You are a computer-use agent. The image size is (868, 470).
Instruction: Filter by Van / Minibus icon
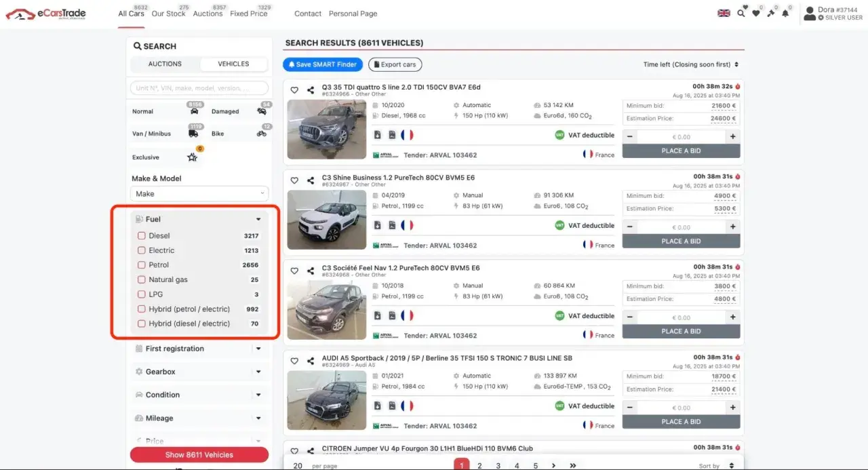pos(193,134)
